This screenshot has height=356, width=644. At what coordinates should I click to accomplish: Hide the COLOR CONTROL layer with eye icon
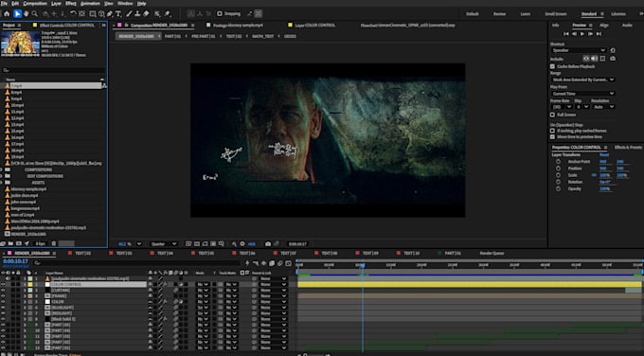pos(3,284)
